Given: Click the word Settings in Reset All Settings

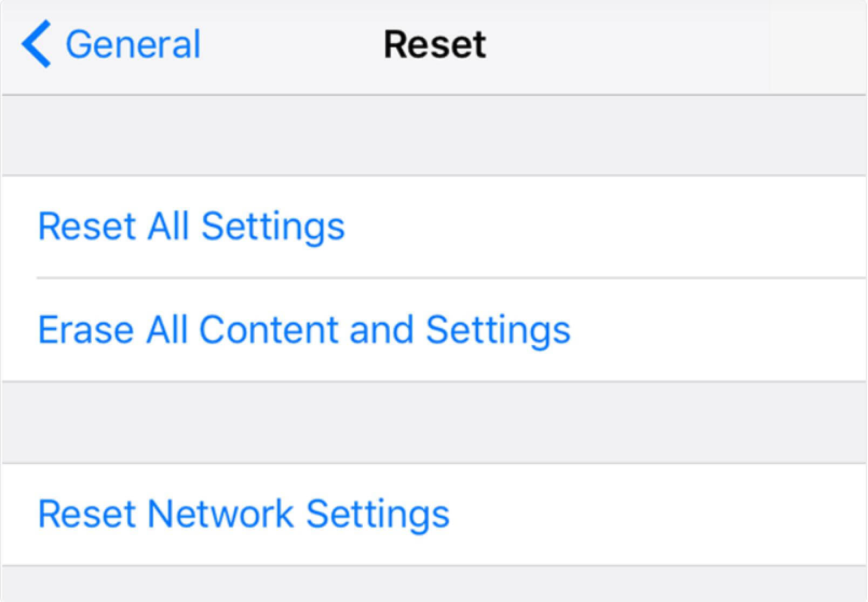Looking at the screenshot, I should click(273, 227).
